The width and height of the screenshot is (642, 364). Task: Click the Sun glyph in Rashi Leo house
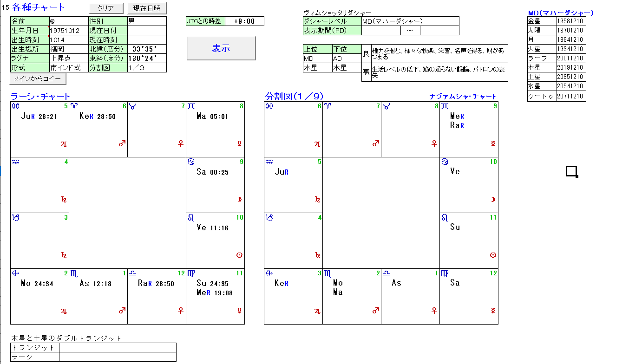pyautogui.click(x=239, y=255)
